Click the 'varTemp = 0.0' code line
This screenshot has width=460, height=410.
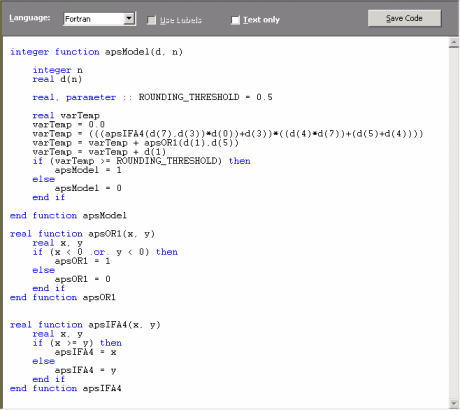pos(69,125)
